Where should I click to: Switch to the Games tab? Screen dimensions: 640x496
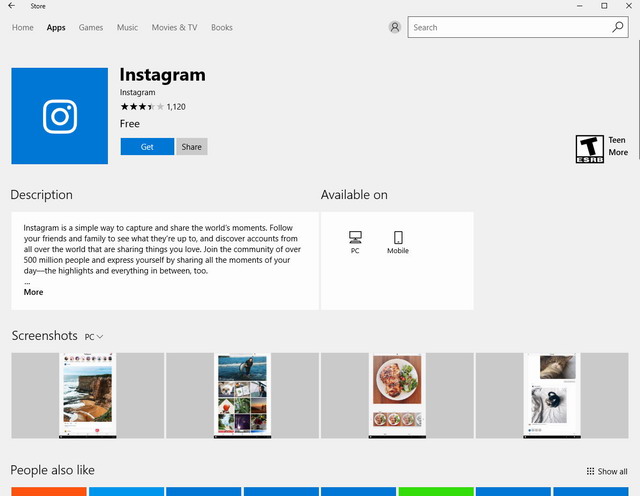(91, 28)
